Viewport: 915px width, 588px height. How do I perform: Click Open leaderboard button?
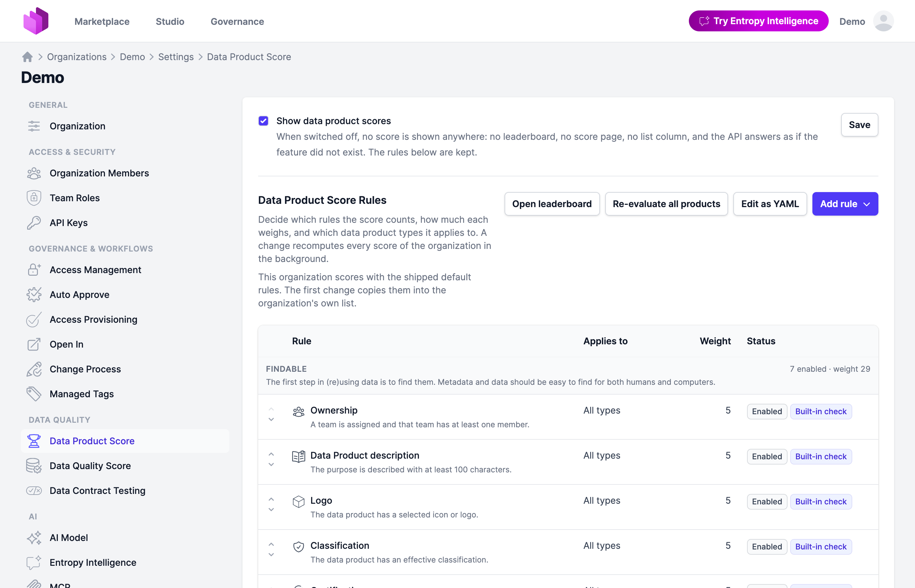tap(552, 204)
